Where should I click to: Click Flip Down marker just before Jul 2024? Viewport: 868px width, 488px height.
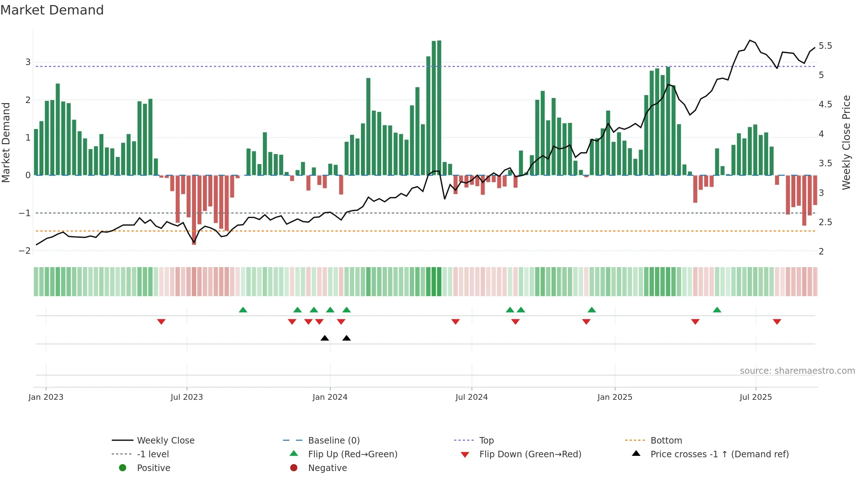(455, 322)
